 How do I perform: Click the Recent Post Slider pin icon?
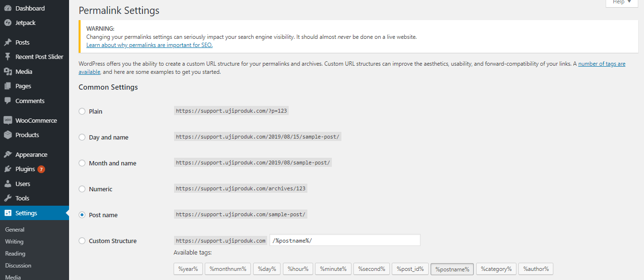point(8,57)
